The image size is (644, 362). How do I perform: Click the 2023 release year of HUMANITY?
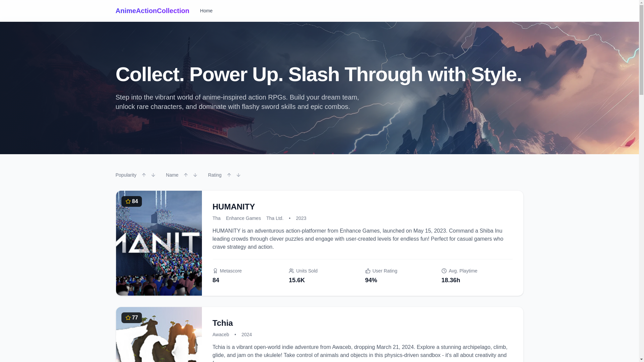click(301, 218)
